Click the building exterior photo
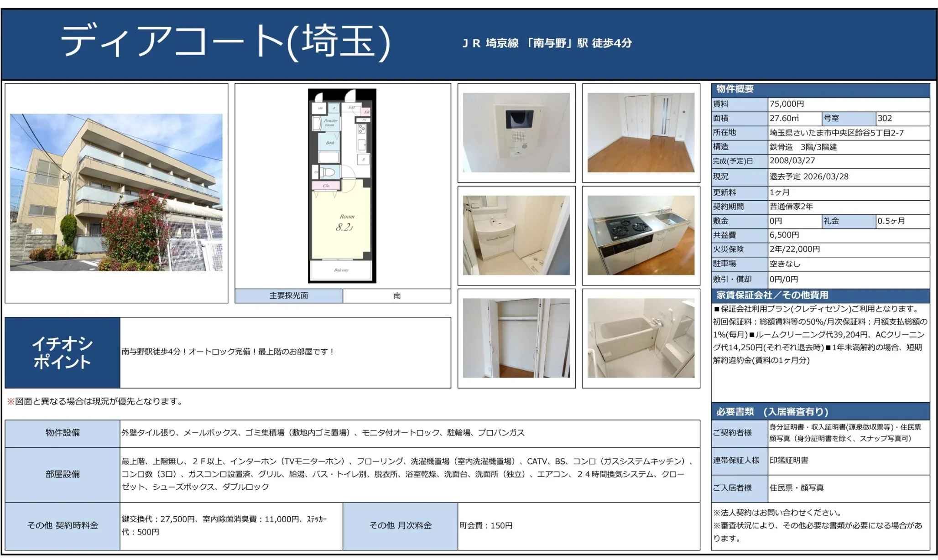The width and height of the screenshot is (938, 560). pos(116,192)
